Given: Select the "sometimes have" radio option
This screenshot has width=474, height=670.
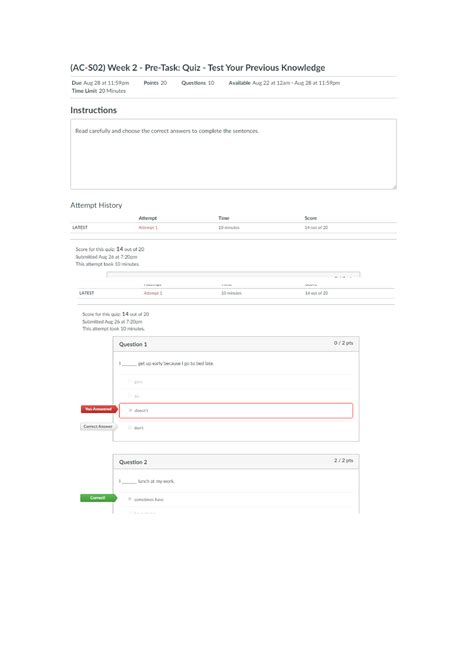Looking at the screenshot, I should pyautogui.click(x=130, y=499).
